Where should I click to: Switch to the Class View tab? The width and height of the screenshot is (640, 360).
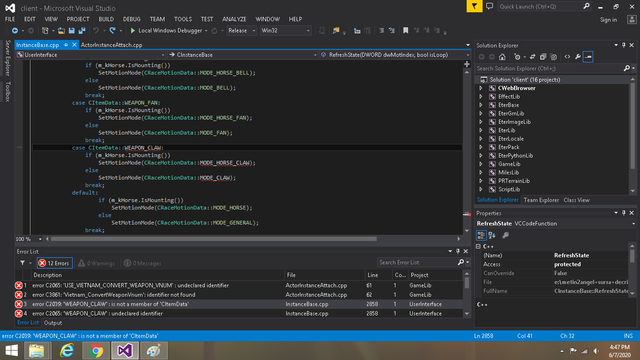[x=576, y=200]
